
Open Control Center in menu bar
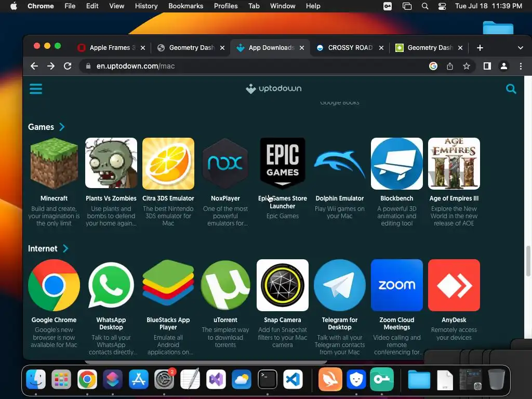coord(442,6)
